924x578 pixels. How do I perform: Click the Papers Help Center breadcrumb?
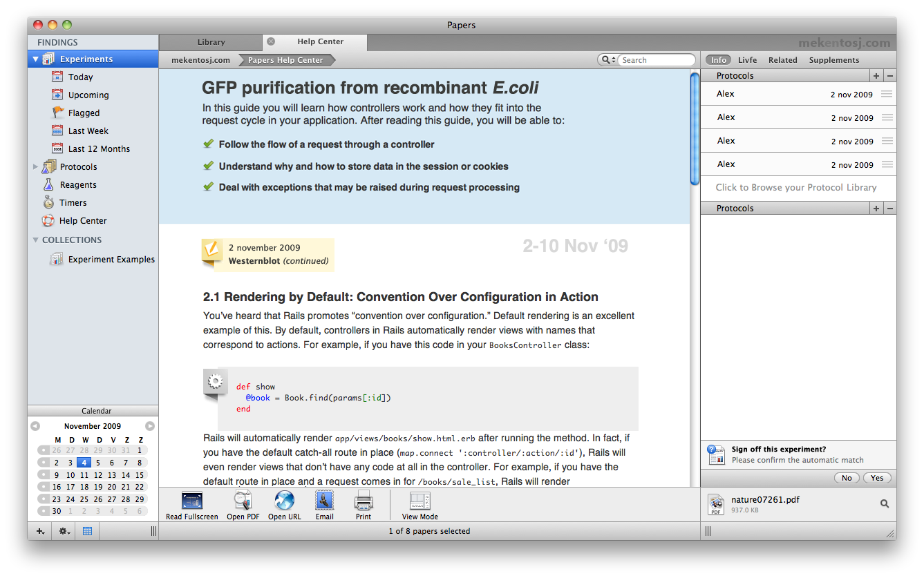[285, 60]
